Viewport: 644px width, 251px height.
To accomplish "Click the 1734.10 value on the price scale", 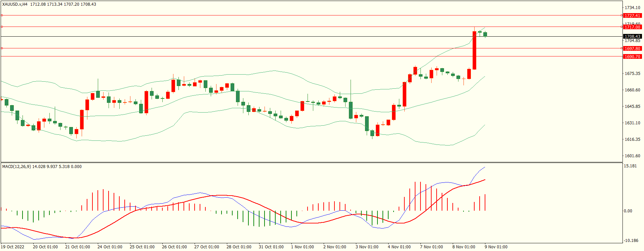I will (x=632, y=8).
